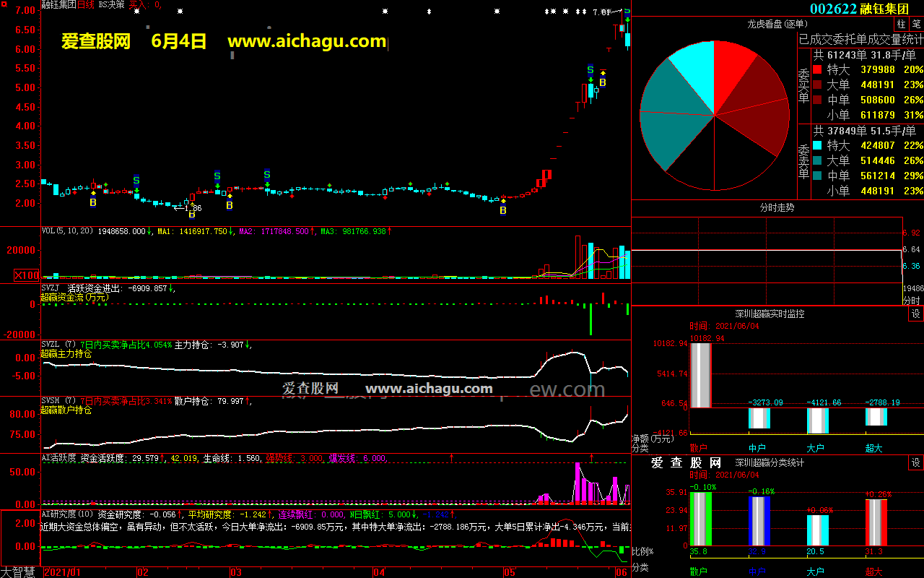Click the cyan 大户 bar with +0.06%
This screenshot has width=924, height=578.
[817, 530]
